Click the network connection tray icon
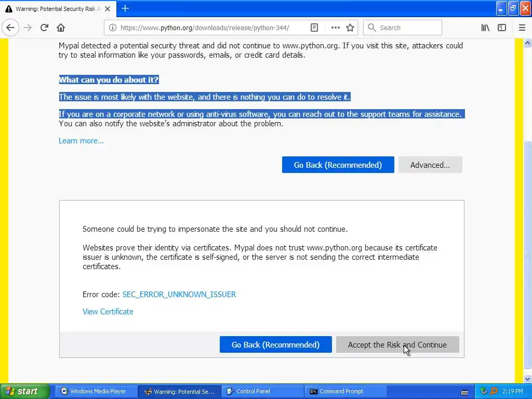This screenshot has height=399, width=532. (x=484, y=392)
